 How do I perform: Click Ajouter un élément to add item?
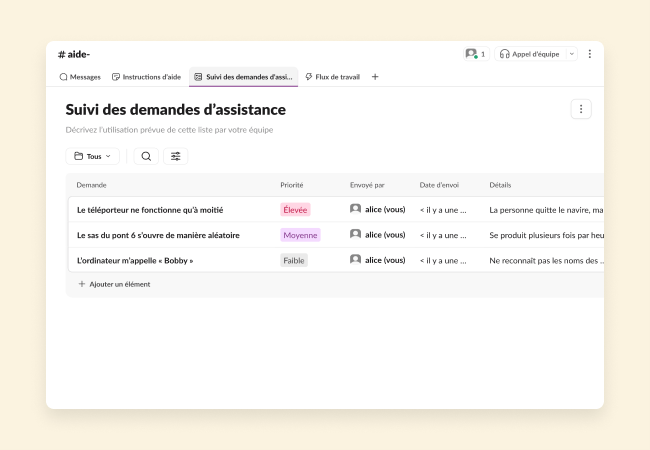[115, 284]
